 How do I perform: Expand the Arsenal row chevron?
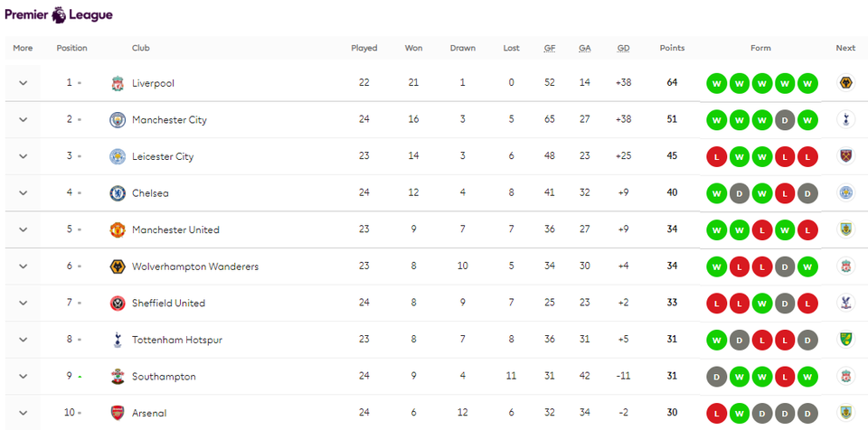(x=23, y=413)
